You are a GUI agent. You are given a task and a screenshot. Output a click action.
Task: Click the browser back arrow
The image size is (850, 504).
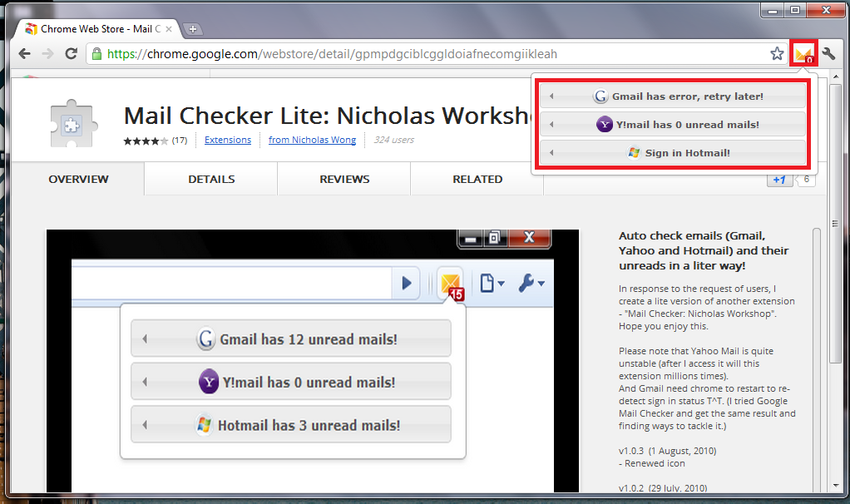(24, 54)
